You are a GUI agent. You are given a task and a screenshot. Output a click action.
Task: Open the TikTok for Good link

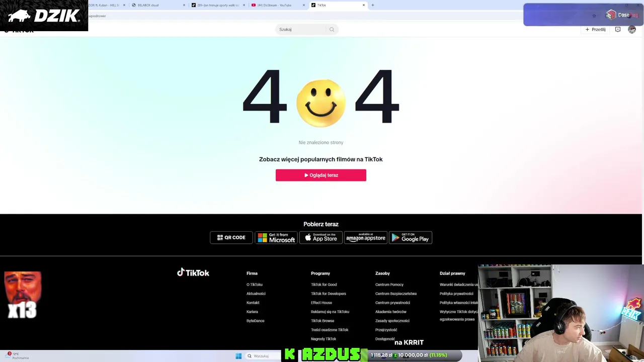324,285
